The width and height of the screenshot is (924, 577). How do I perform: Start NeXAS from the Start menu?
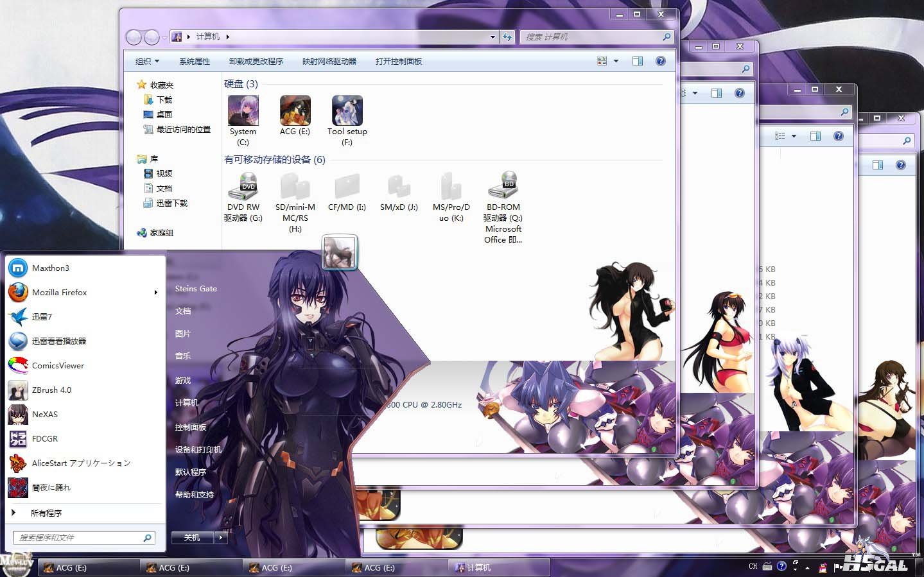click(x=85, y=415)
